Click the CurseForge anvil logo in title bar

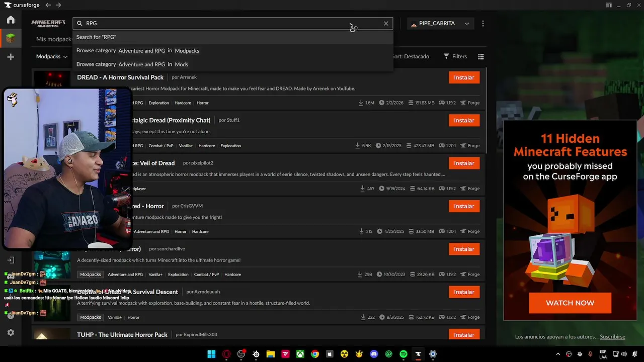(x=7, y=5)
